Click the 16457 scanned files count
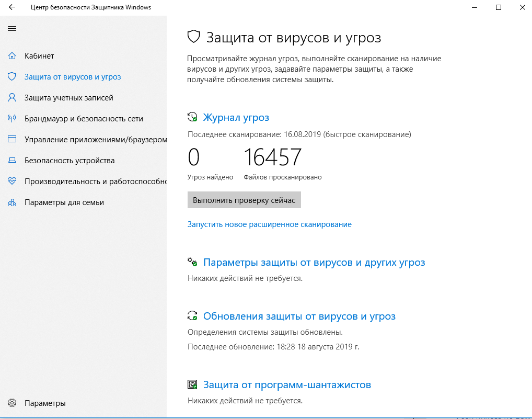 click(272, 157)
